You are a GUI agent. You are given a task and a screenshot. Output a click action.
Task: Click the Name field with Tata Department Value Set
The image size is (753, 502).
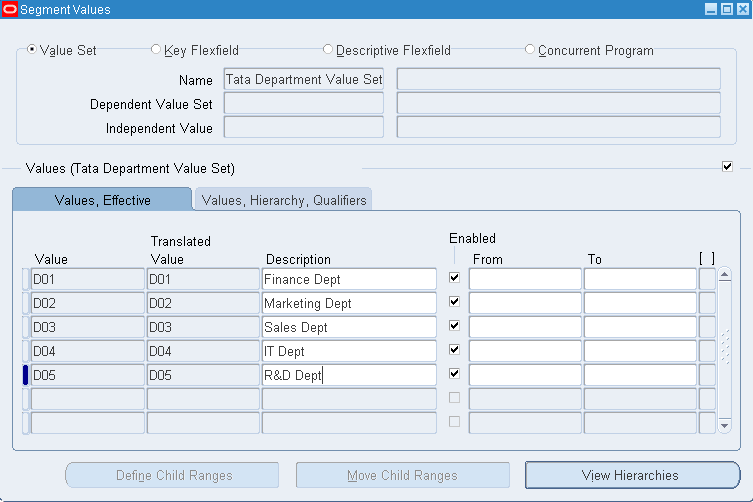point(304,79)
